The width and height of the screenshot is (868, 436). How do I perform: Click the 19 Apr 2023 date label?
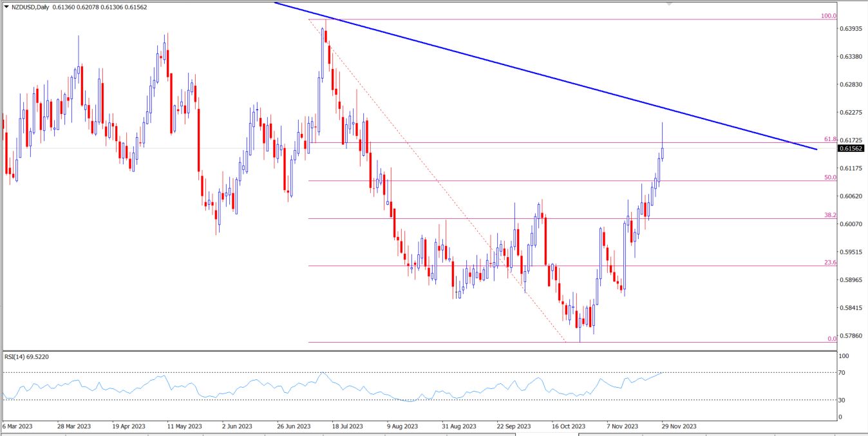pos(129,426)
